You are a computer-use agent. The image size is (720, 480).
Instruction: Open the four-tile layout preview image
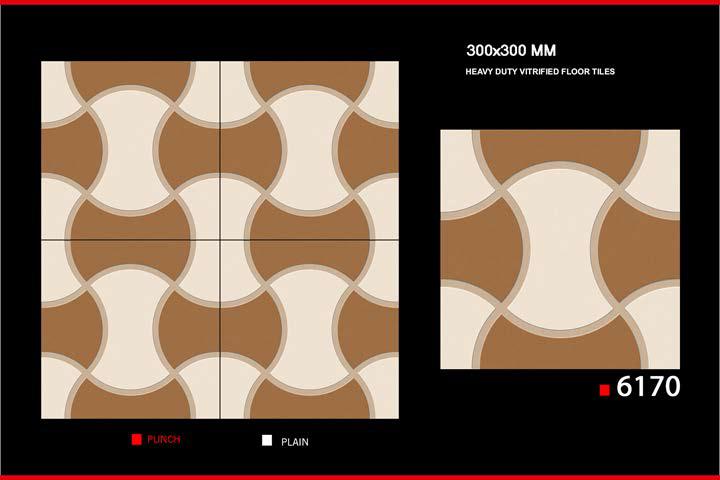220,240
